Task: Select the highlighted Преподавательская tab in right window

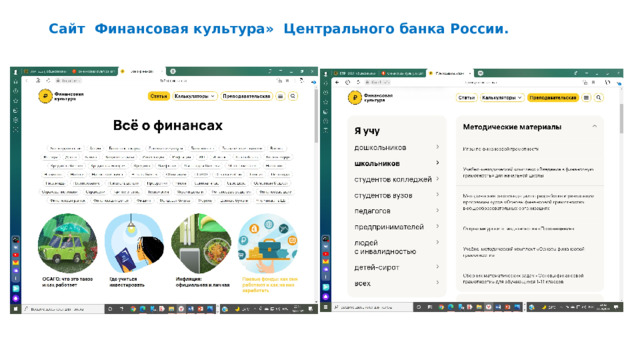Action: pos(553,98)
